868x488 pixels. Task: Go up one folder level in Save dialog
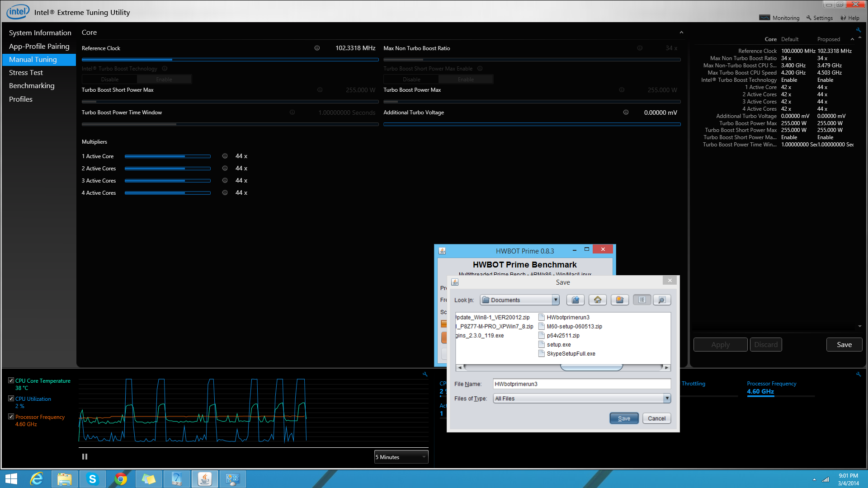coord(575,300)
